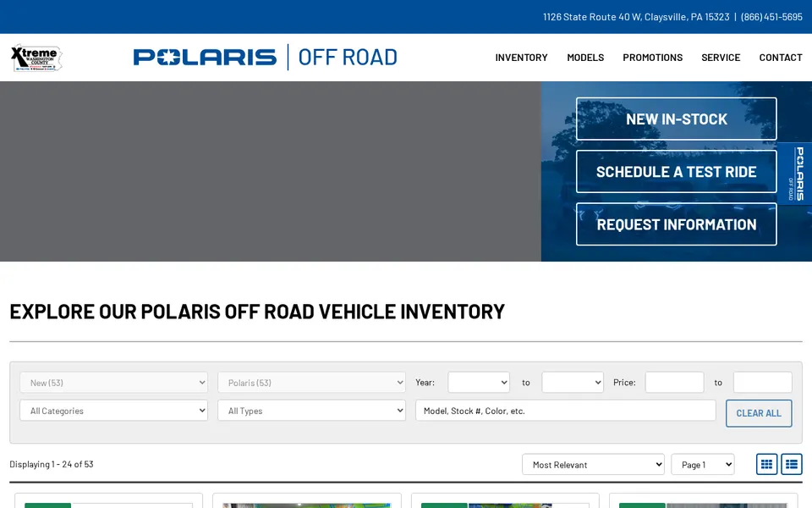Expand the Polaris (53) make dropdown
This screenshot has width=812, height=508.
(312, 383)
